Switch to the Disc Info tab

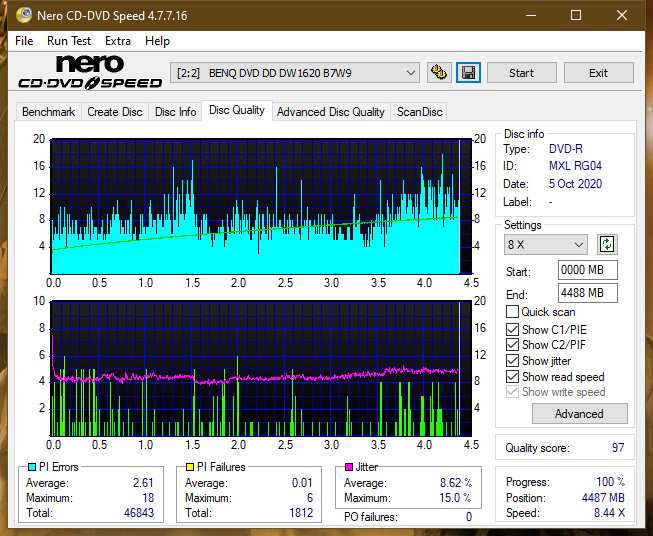(175, 112)
